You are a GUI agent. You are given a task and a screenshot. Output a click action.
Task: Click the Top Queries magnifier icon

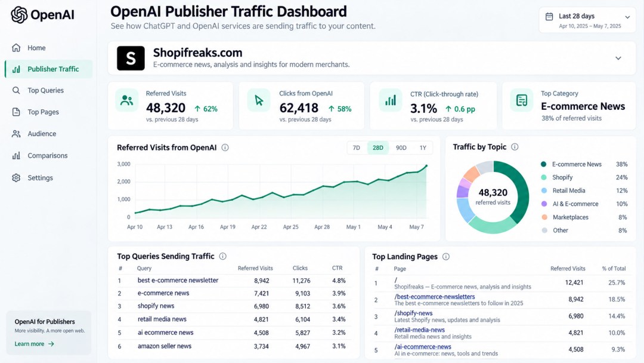[16, 90]
